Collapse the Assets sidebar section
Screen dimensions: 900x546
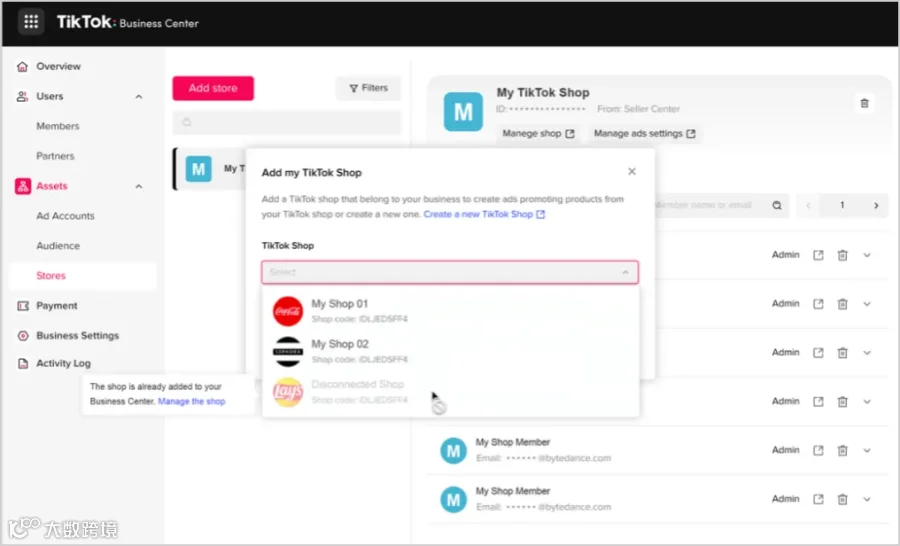click(x=138, y=186)
